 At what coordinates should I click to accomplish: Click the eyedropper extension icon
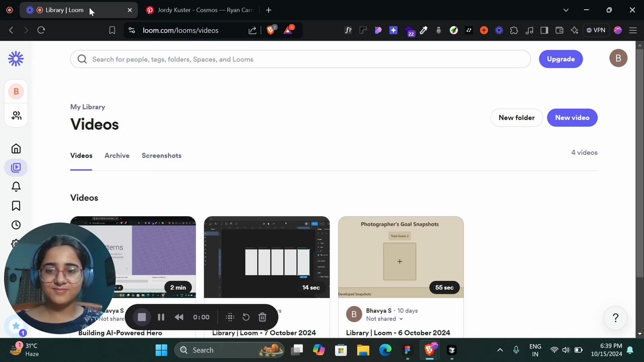424,30
